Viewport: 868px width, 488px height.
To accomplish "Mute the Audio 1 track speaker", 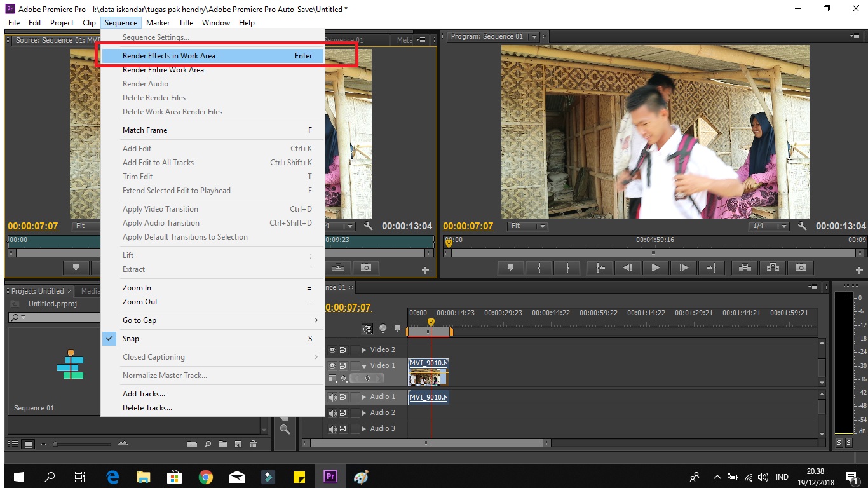I will coord(332,397).
